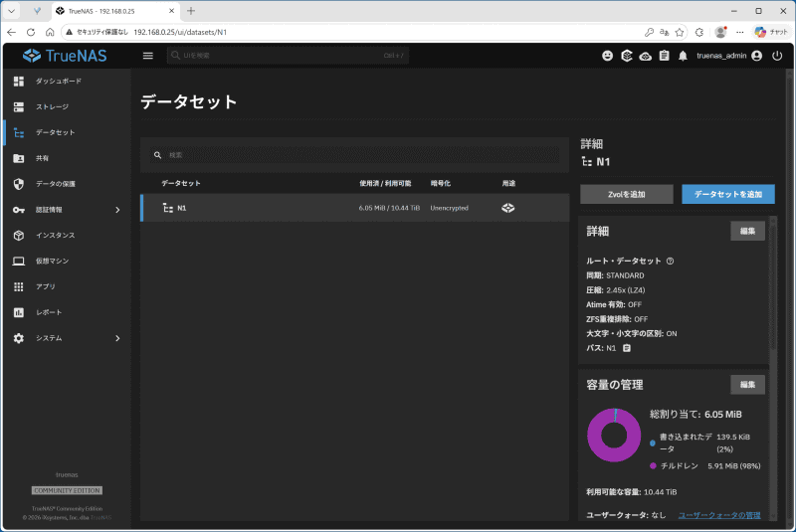Click the space allocation donut chart
Screen dimensions: 796x532
tap(614, 436)
